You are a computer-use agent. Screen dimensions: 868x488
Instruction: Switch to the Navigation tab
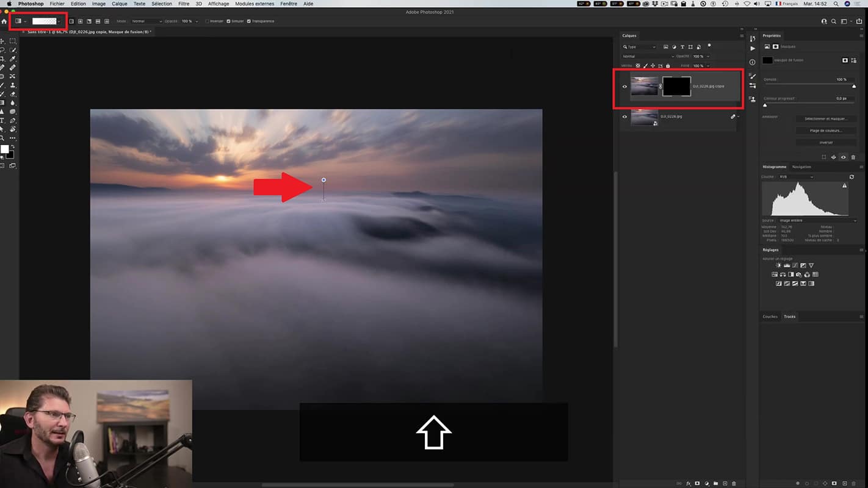[x=801, y=167]
